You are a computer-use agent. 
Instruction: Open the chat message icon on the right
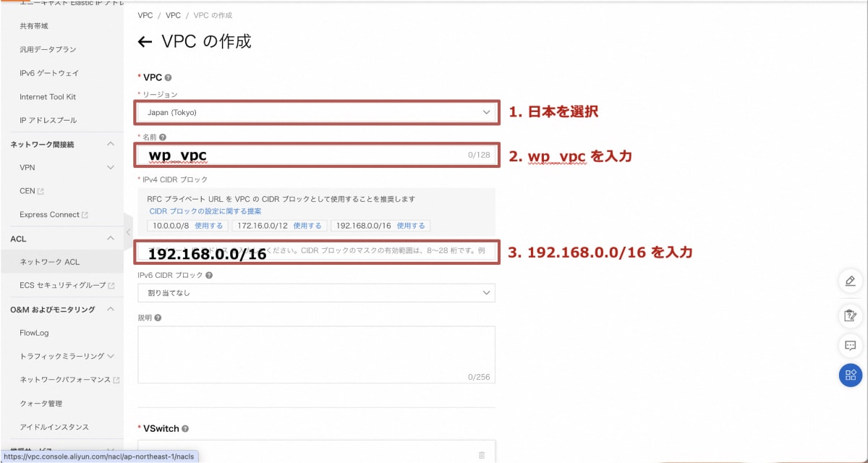tap(850, 345)
